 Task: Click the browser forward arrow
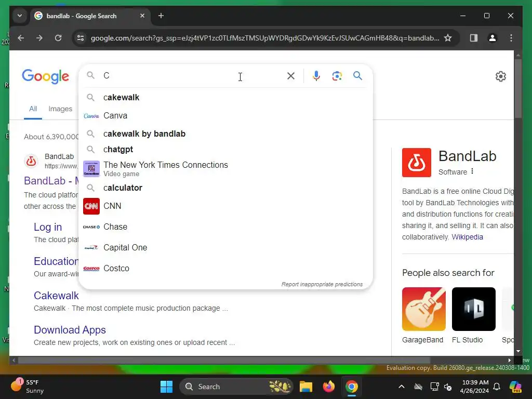point(39,37)
